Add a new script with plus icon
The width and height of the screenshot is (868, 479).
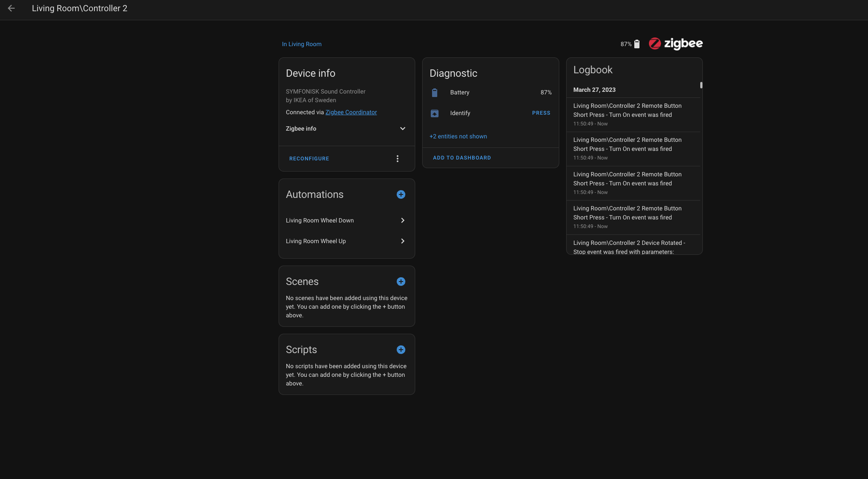tap(401, 350)
